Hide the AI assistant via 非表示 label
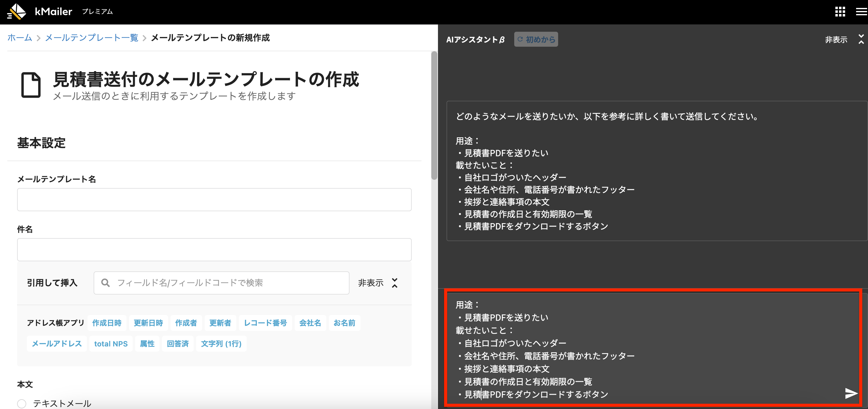This screenshot has height=409, width=868. (x=836, y=40)
